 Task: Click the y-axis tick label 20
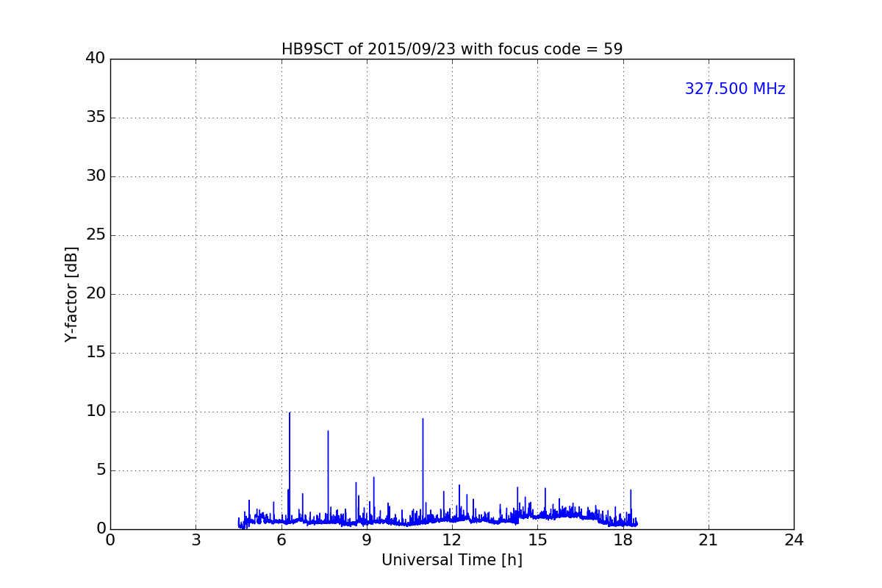(96, 294)
